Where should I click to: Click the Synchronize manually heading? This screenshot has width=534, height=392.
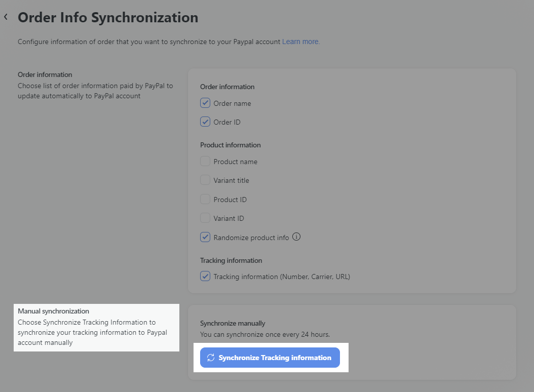(233, 323)
